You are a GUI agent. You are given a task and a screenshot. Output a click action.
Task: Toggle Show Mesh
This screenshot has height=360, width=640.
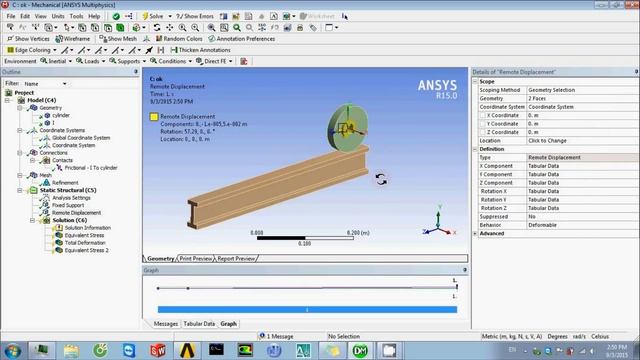pyautogui.click(x=118, y=39)
